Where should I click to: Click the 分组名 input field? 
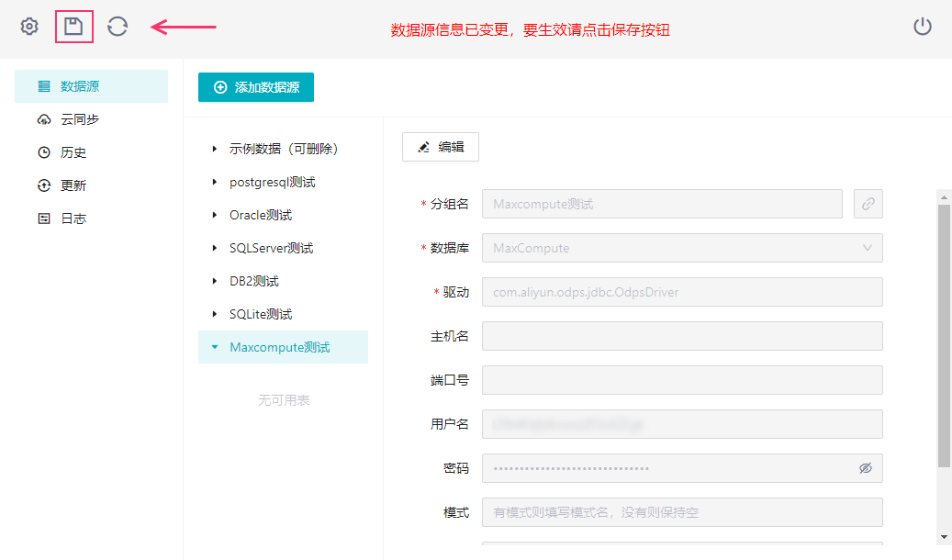[x=663, y=204]
